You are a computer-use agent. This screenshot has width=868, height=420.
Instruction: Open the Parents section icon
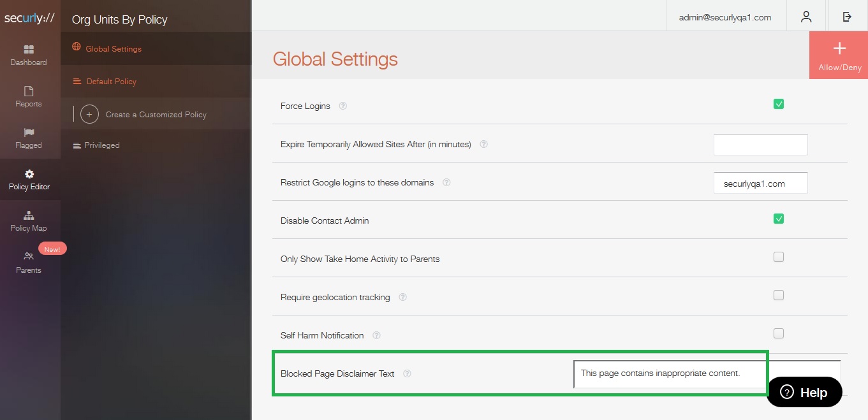coord(29,256)
